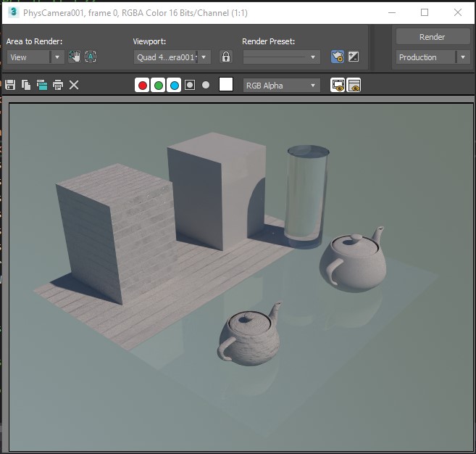The width and height of the screenshot is (476, 454).
Task: Click the Save Image disk icon
Action: tap(10, 85)
